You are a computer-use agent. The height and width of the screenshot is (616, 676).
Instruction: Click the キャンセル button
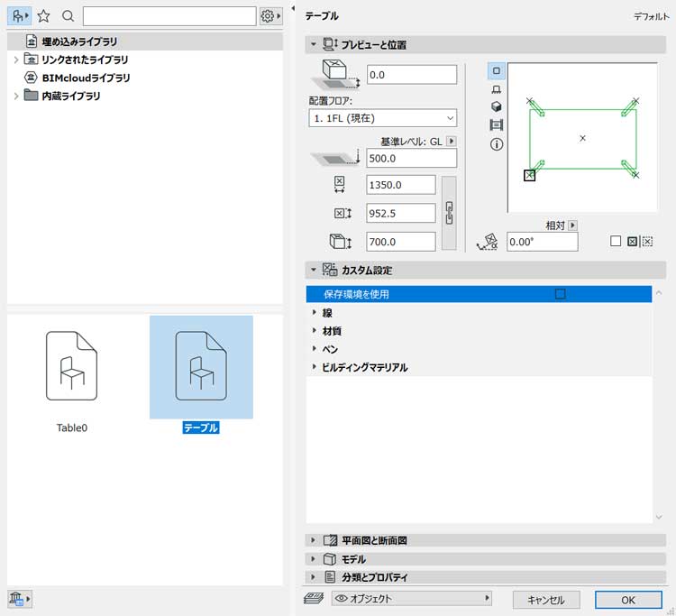tap(546, 600)
